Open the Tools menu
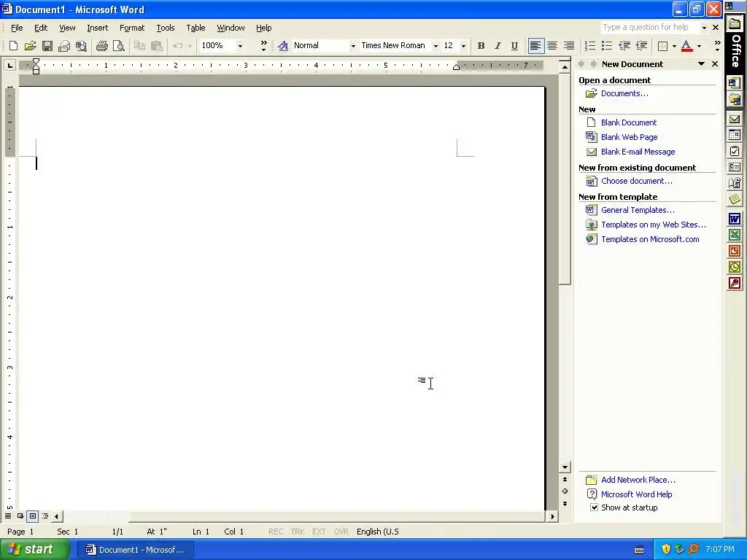 coord(166,28)
